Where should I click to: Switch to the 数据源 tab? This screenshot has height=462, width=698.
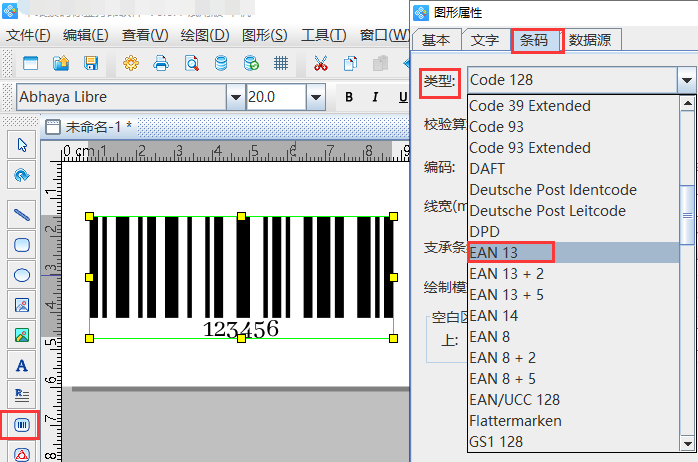590,40
